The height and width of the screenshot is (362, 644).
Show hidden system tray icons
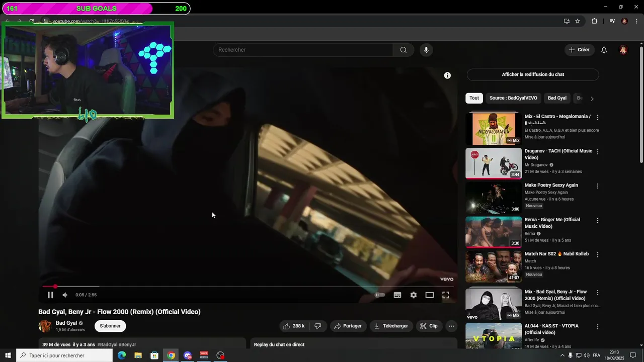tap(562, 355)
